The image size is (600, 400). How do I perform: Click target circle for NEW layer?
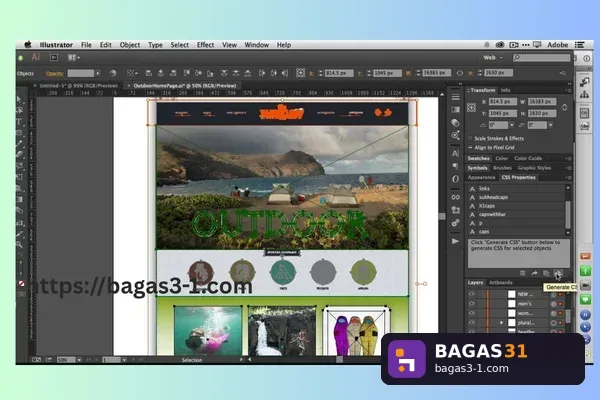coord(554,294)
